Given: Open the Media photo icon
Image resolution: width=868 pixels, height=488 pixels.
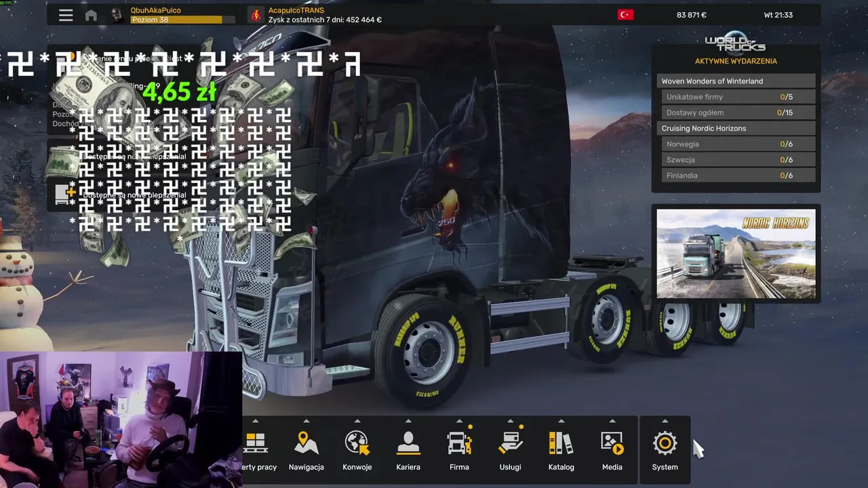Looking at the screenshot, I should point(612,444).
